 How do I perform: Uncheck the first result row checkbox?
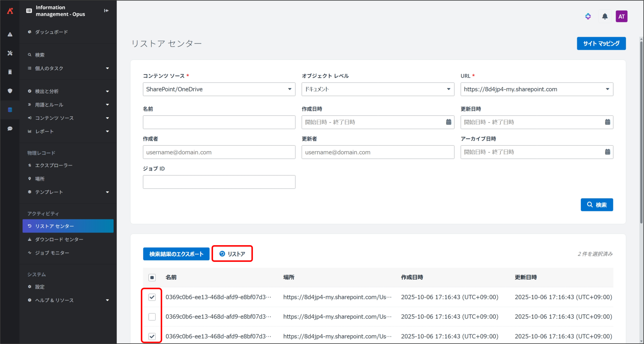tap(152, 297)
